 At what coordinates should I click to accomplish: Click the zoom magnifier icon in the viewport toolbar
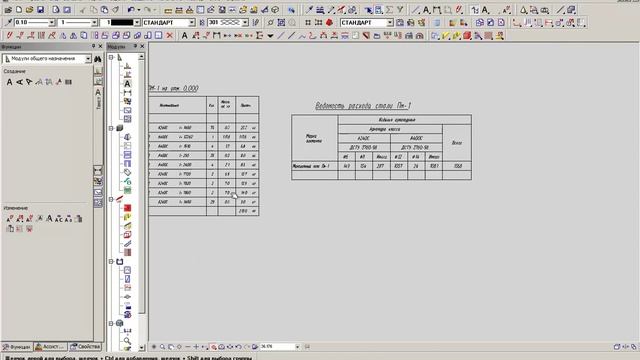coord(162,347)
